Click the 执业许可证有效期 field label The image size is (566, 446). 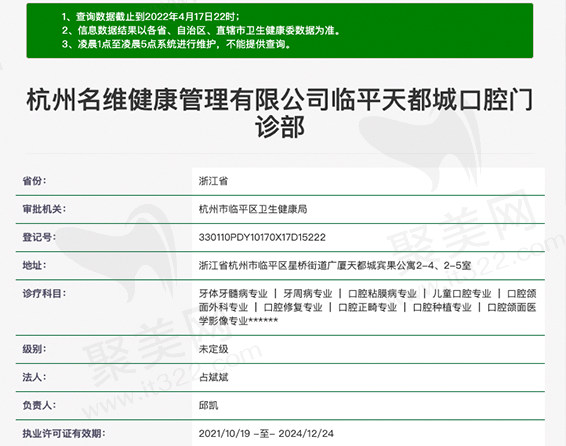pyautogui.click(x=64, y=433)
